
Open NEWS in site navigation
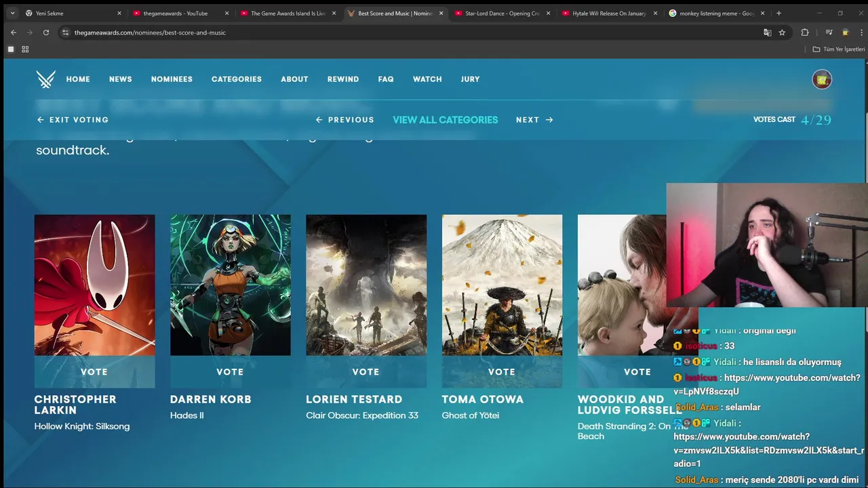(121, 79)
